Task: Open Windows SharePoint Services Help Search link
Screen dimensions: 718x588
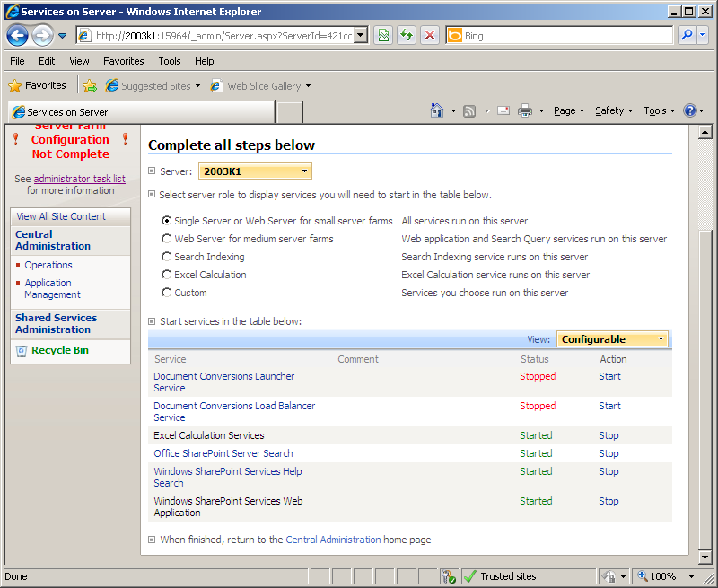Action: click(x=228, y=478)
